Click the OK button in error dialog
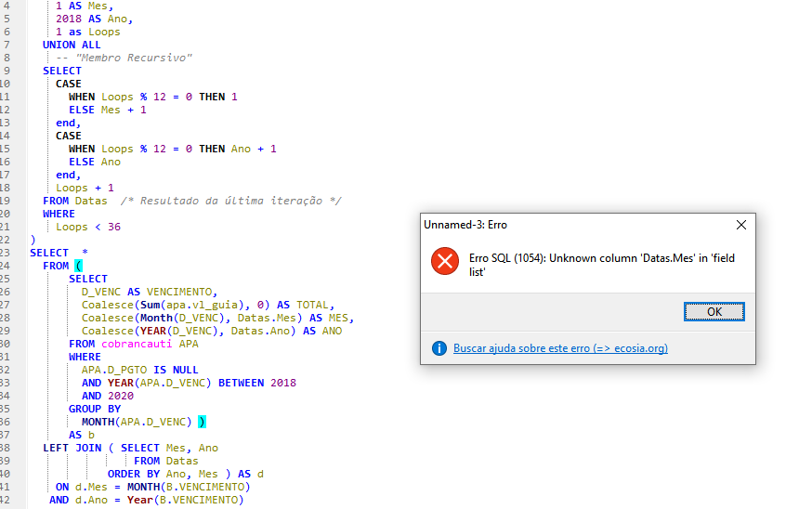 (714, 312)
